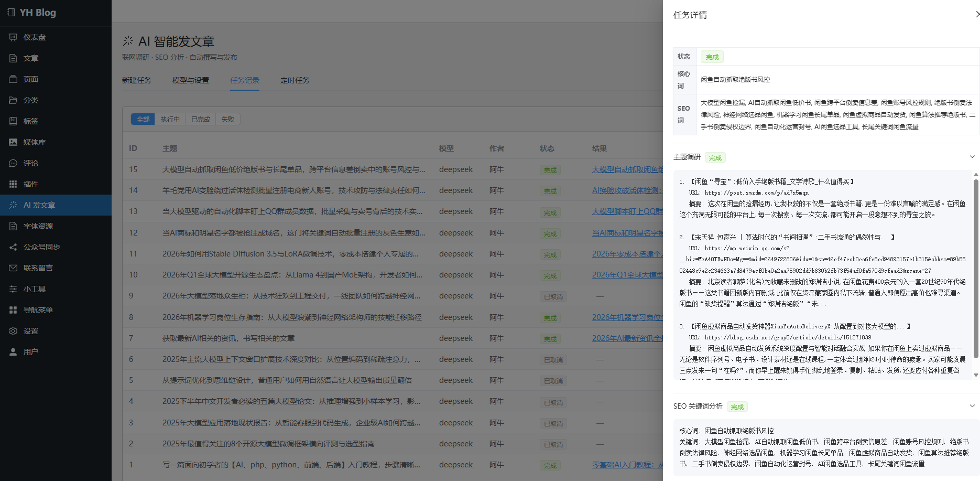Open result link for task 13

tap(627, 211)
